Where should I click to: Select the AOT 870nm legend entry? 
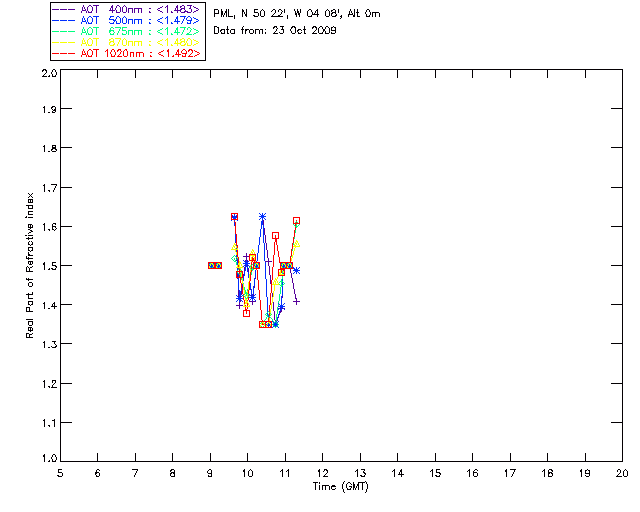click(126, 42)
